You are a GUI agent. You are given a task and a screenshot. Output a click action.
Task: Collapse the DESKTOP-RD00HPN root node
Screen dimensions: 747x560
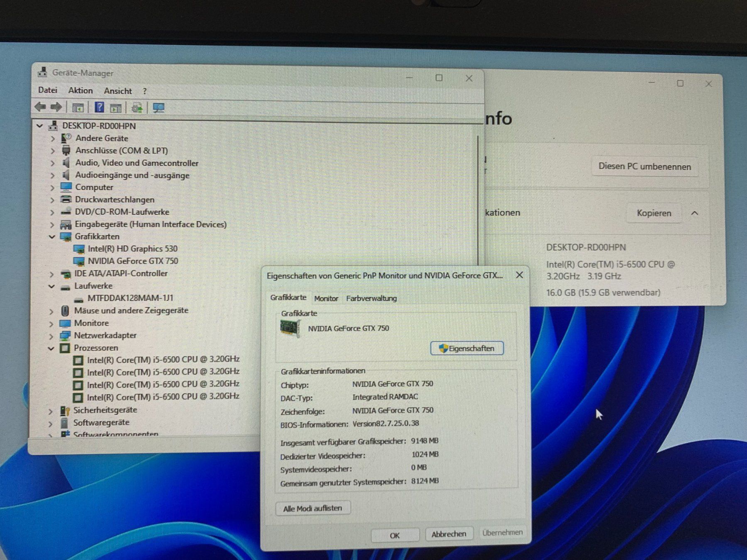[40, 125]
